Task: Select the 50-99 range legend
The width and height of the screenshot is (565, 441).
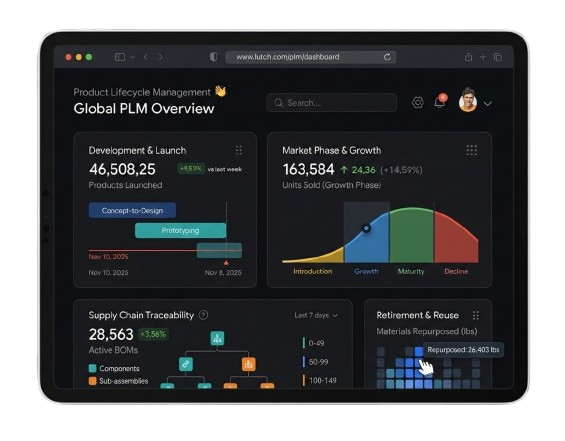Action: tap(315, 362)
